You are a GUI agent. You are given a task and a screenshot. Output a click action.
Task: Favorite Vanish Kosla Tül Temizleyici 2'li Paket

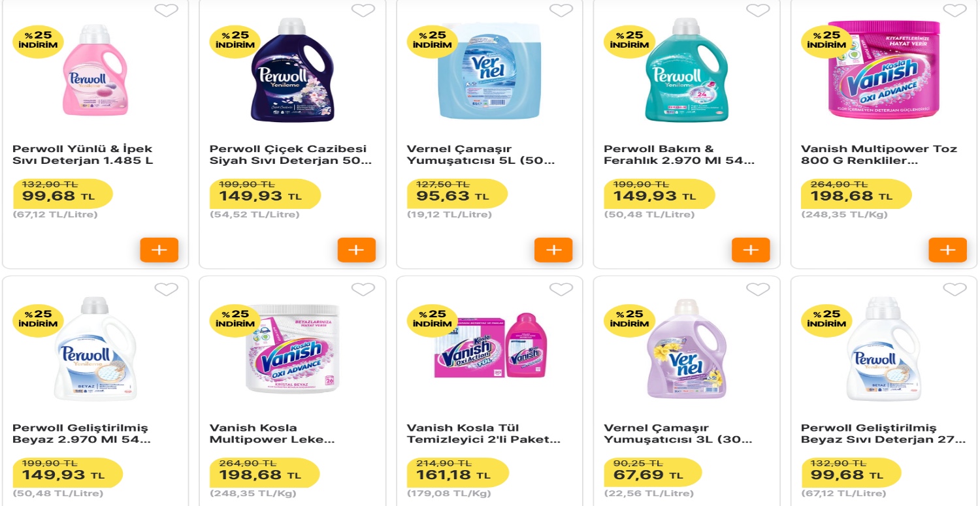(x=561, y=289)
